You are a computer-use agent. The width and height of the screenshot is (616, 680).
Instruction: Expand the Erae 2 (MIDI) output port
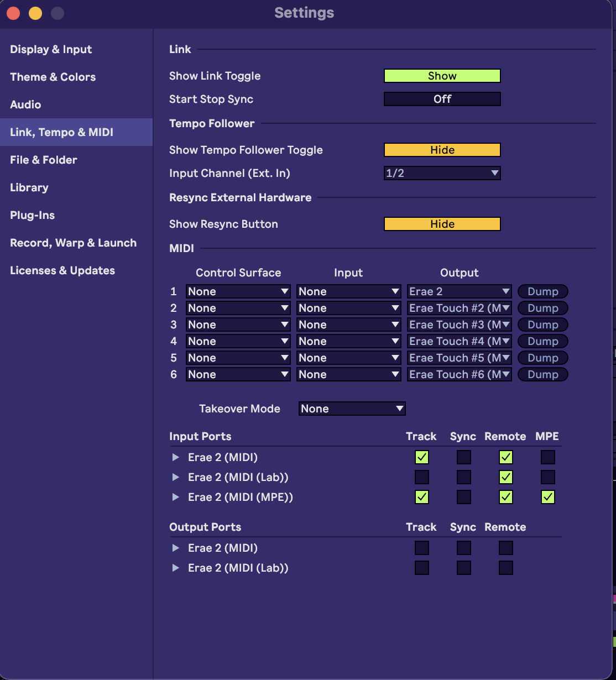[x=176, y=548]
